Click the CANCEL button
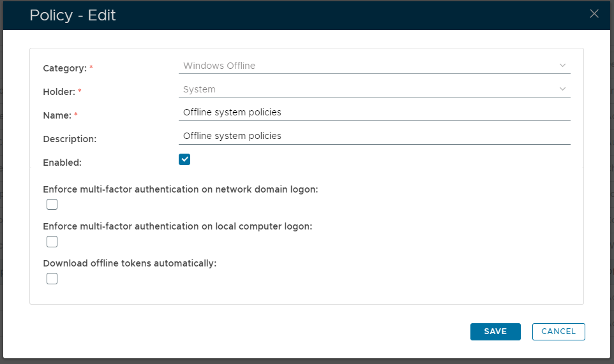Viewport: 614px width, 364px height. pyautogui.click(x=558, y=331)
